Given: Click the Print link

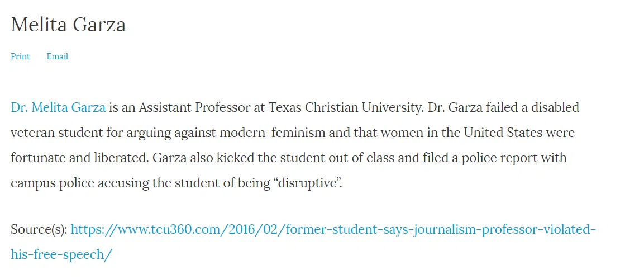Looking at the screenshot, I should (20, 56).
